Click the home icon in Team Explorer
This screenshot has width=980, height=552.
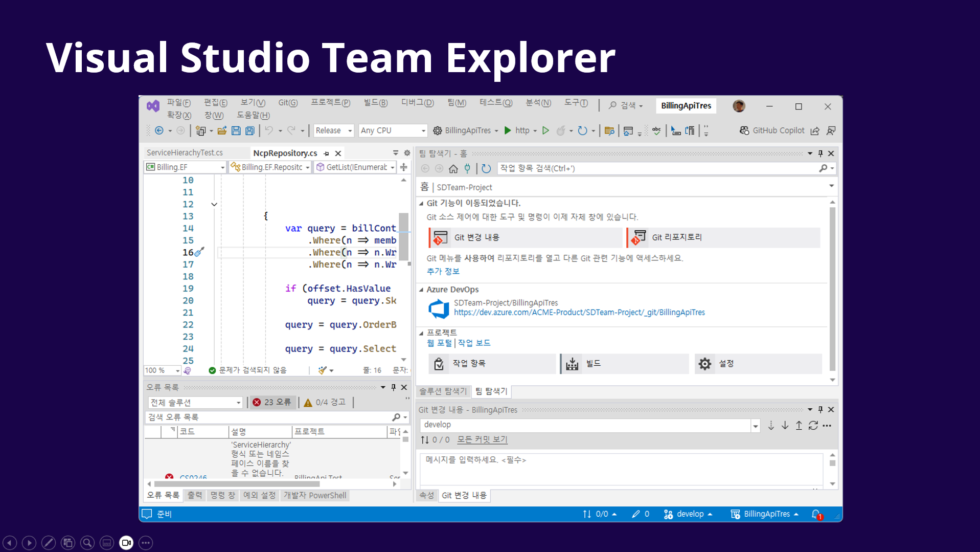point(453,168)
